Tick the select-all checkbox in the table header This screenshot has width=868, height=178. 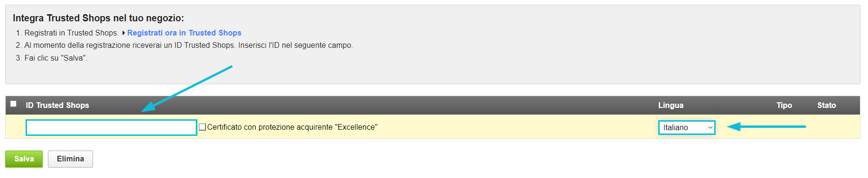tap(13, 104)
